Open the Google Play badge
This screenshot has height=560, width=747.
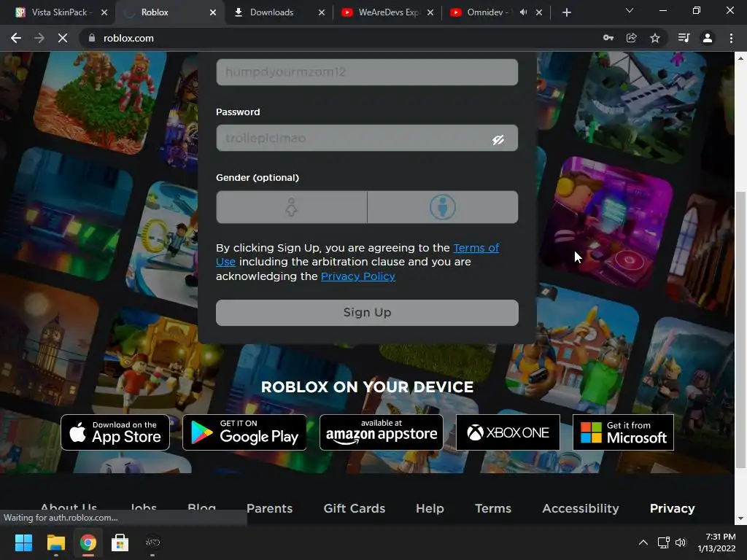pyautogui.click(x=244, y=432)
